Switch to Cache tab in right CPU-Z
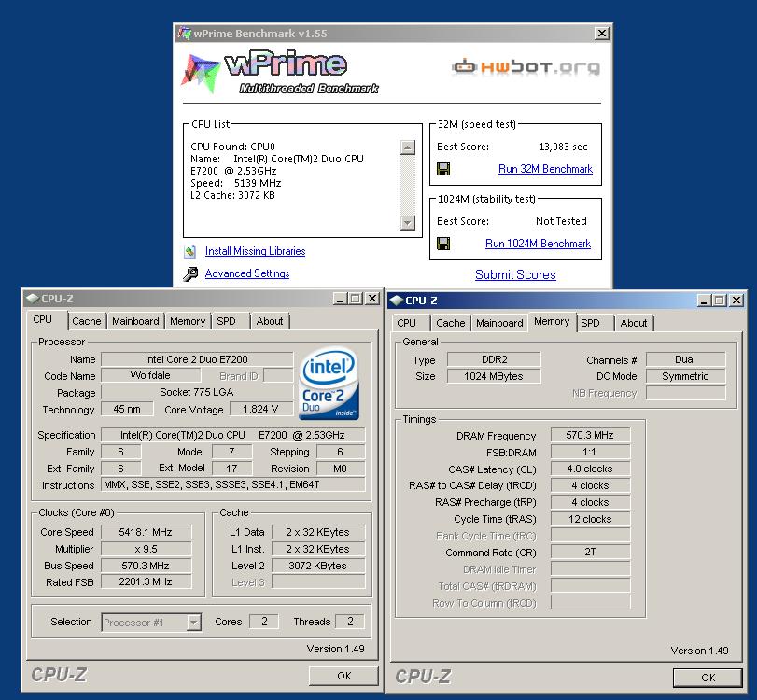The height and width of the screenshot is (700, 757). point(451,323)
